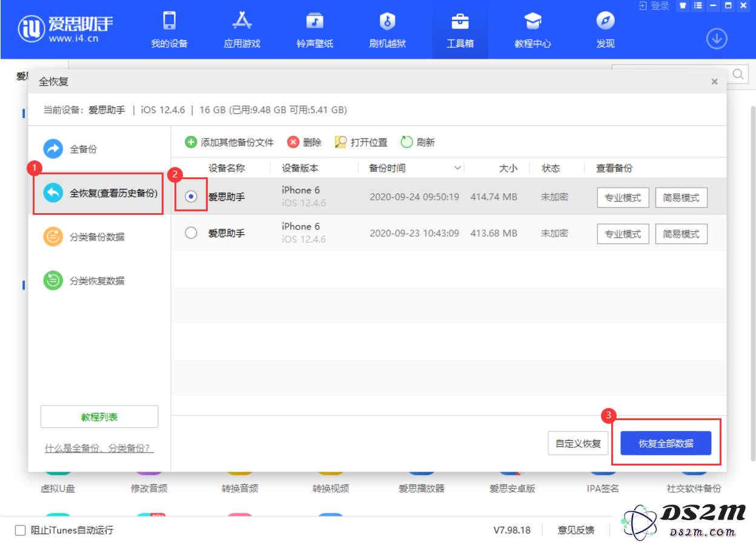Open the 教程中心 tutorial center
Viewport: 756px width, 543px height.
532,30
